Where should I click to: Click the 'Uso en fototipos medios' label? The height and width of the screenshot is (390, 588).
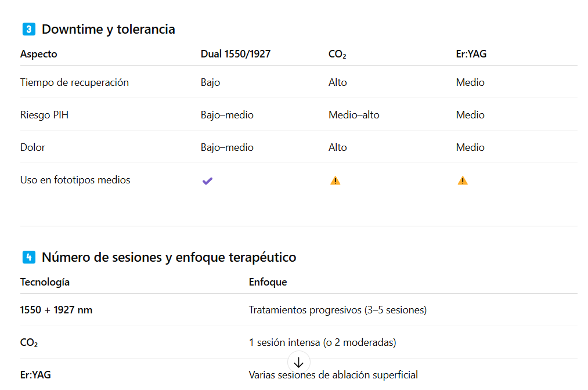pyautogui.click(x=75, y=180)
